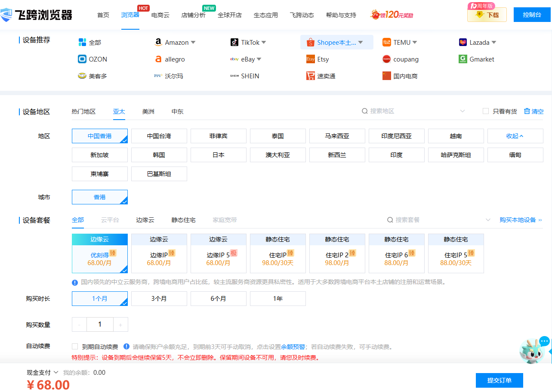Choose the Etsy platform icon
This screenshot has height=392, width=552.
click(311, 59)
